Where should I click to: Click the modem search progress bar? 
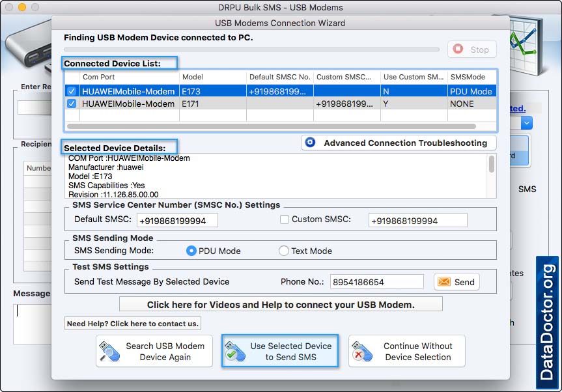(x=251, y=49)
